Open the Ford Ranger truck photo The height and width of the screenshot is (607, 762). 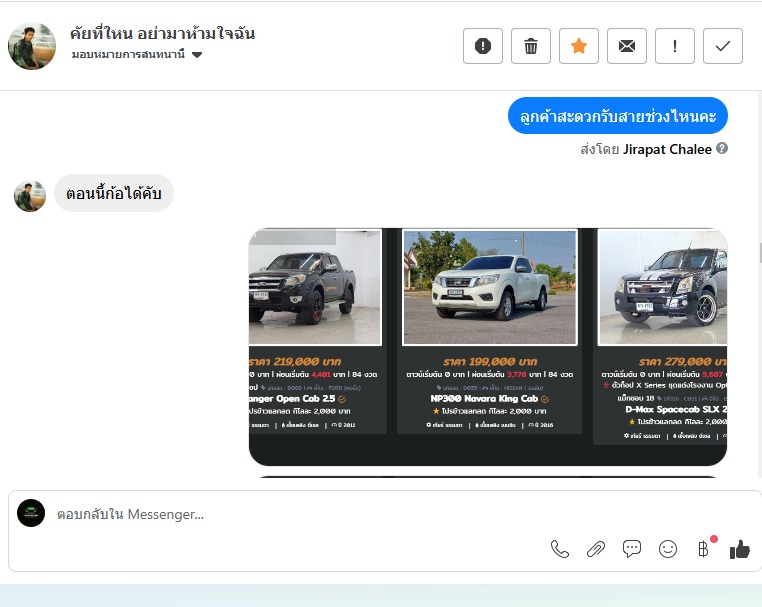(x=315, y=287)
